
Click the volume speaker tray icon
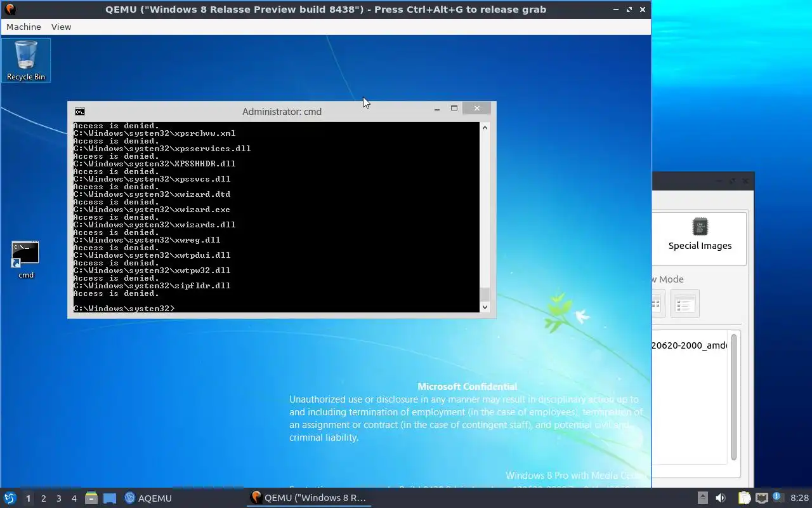click(721, 498)
